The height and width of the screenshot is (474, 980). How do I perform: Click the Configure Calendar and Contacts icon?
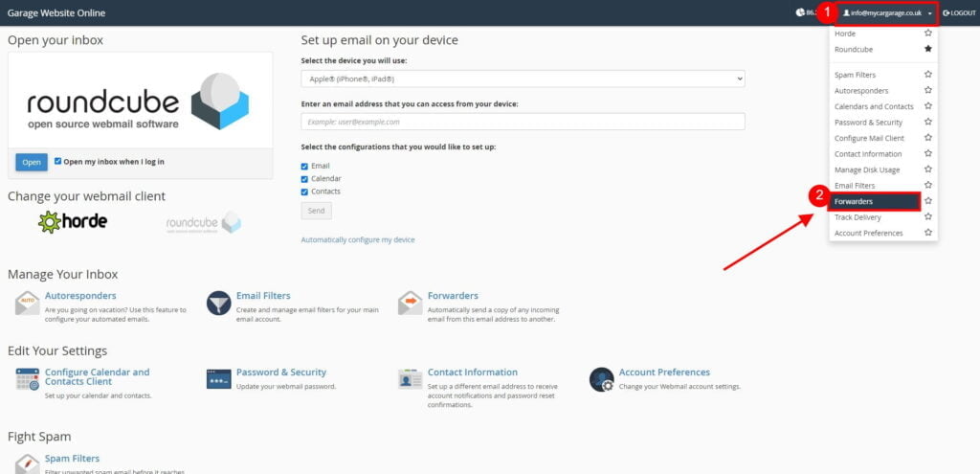28,379
